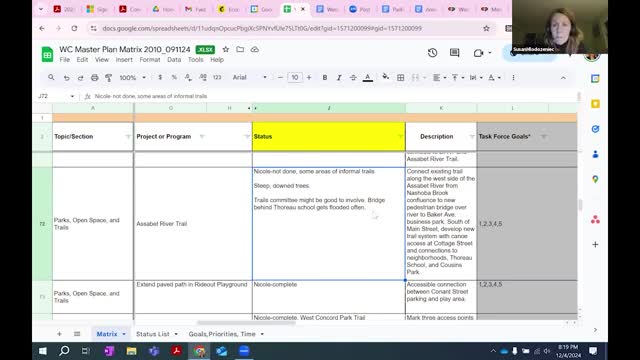
Task: Open the Format menu
Action: pos(150,60)
